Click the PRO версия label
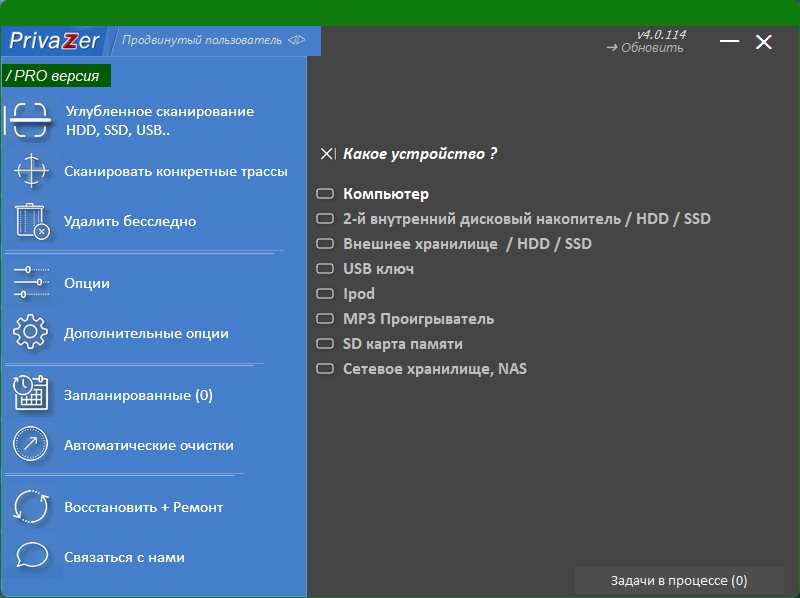This screenshot has height=598, width=800. [57, 76]
